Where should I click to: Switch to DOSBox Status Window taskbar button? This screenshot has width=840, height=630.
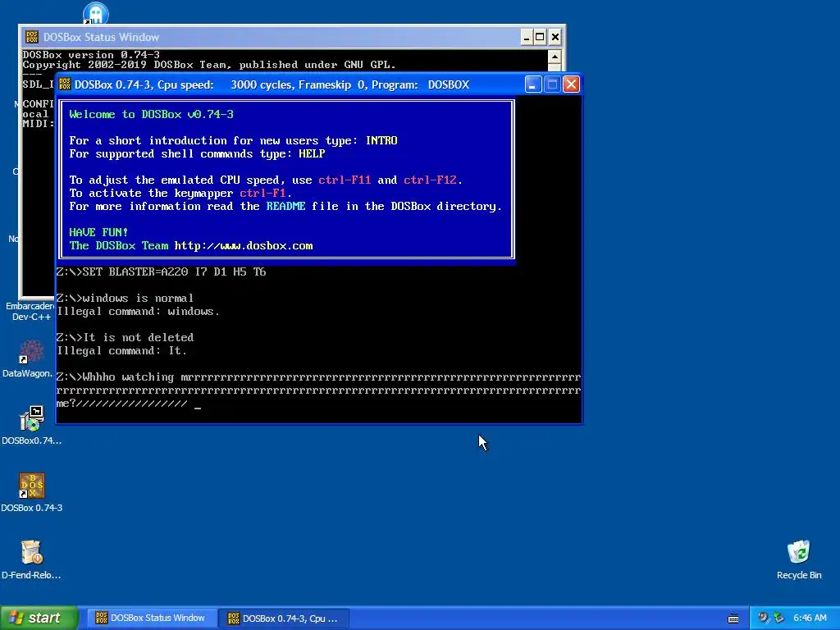[x=151, y=618]
